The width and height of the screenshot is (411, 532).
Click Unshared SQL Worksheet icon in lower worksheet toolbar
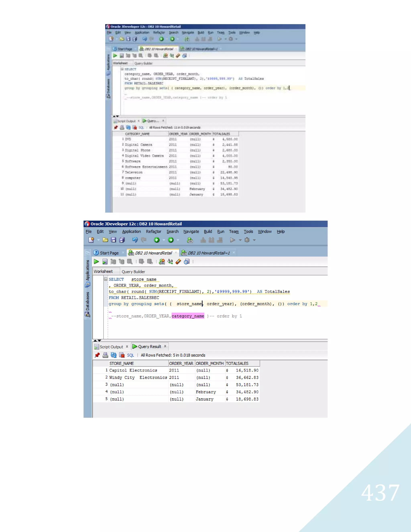[x=162, y=262]
